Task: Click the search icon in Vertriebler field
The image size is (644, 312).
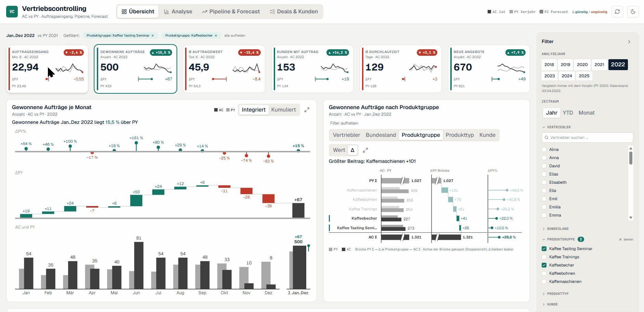Action: [546, 138]
